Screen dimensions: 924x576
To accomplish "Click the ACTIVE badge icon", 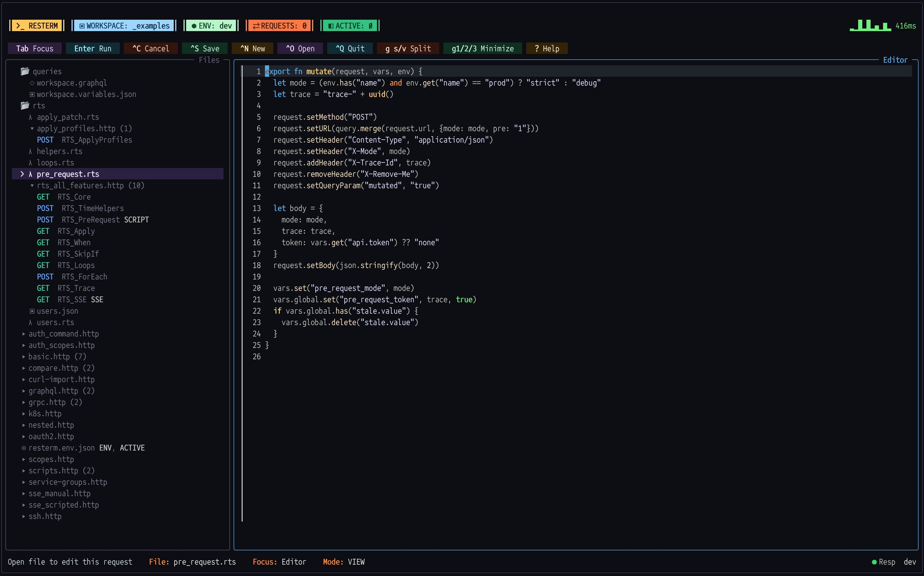I will [331, 26].
